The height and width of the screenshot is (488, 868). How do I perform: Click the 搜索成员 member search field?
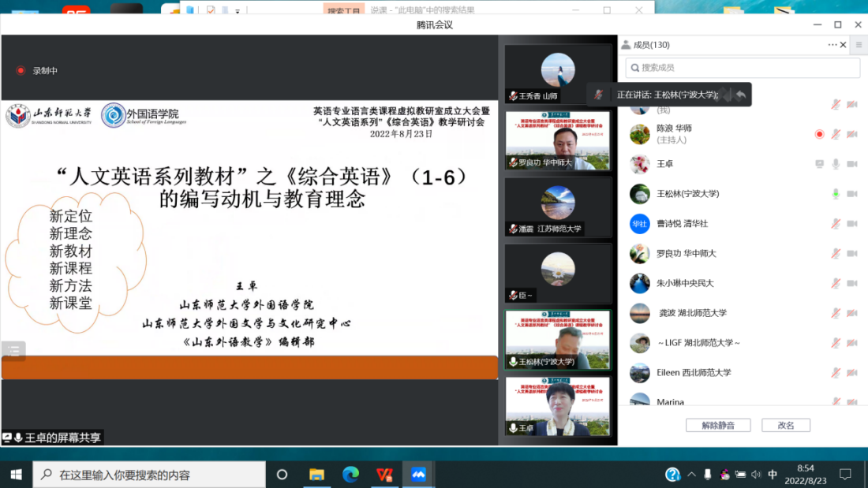coord(743,68)
